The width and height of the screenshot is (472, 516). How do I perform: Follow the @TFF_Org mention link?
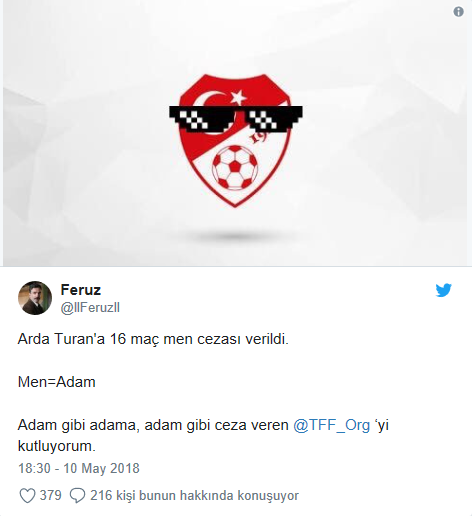pos(332,425)
